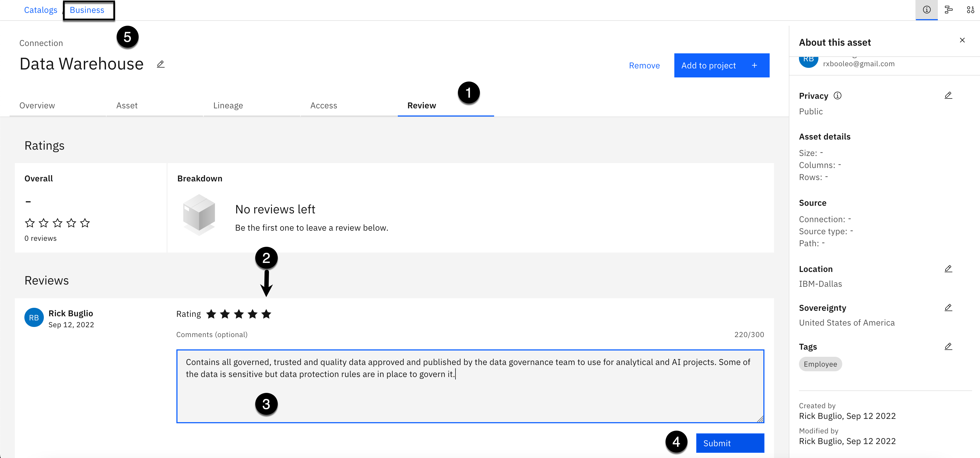Click into the review comments text area

pyautogui.click(x=470, y=395)
